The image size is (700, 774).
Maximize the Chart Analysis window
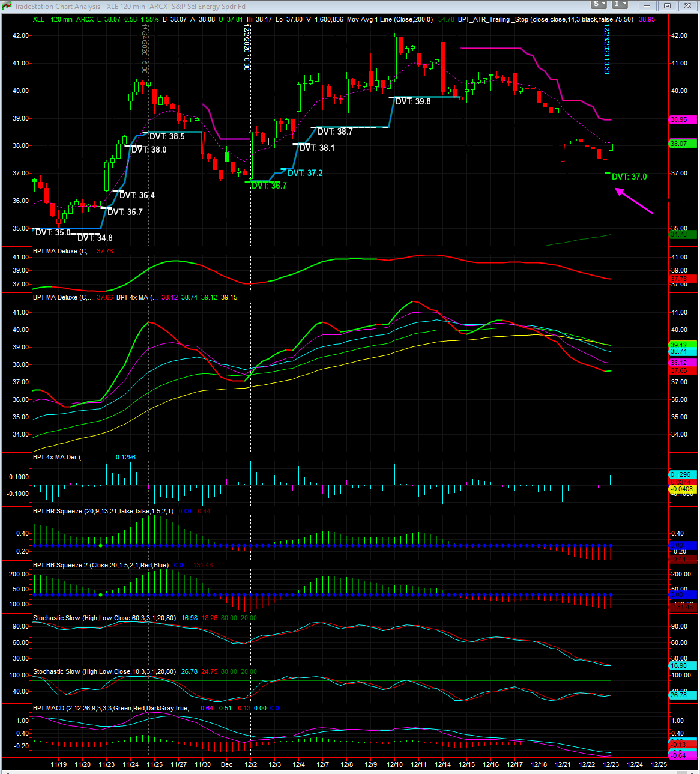[667, 6]
